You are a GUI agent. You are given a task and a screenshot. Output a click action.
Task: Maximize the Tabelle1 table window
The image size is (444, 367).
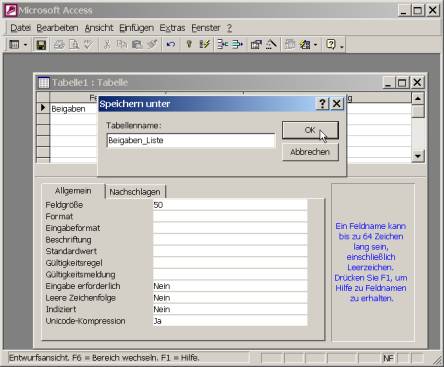point(402,82)
